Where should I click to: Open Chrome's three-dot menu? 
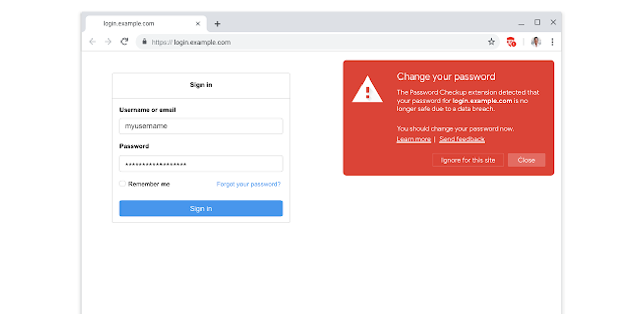pos(552,42)
